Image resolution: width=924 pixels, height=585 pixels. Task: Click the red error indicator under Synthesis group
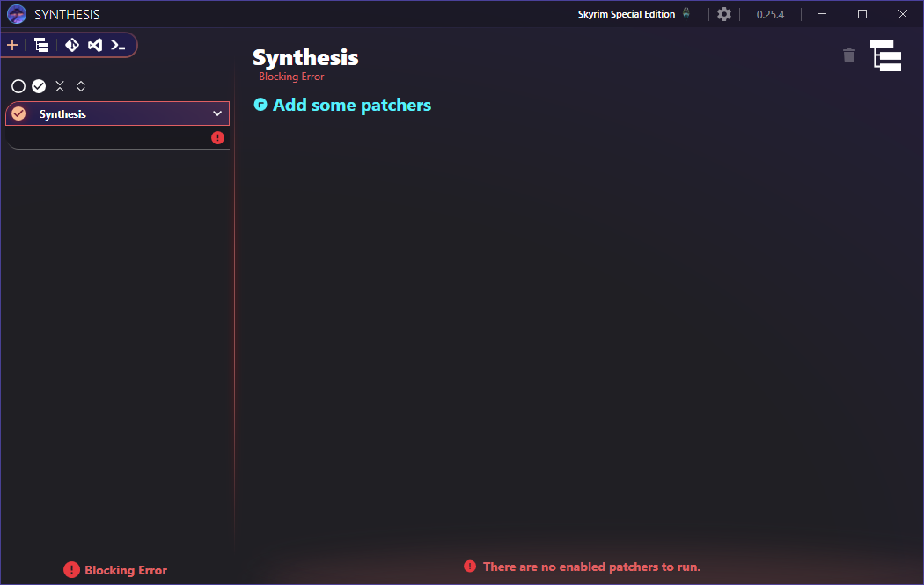tap(217, 138)
